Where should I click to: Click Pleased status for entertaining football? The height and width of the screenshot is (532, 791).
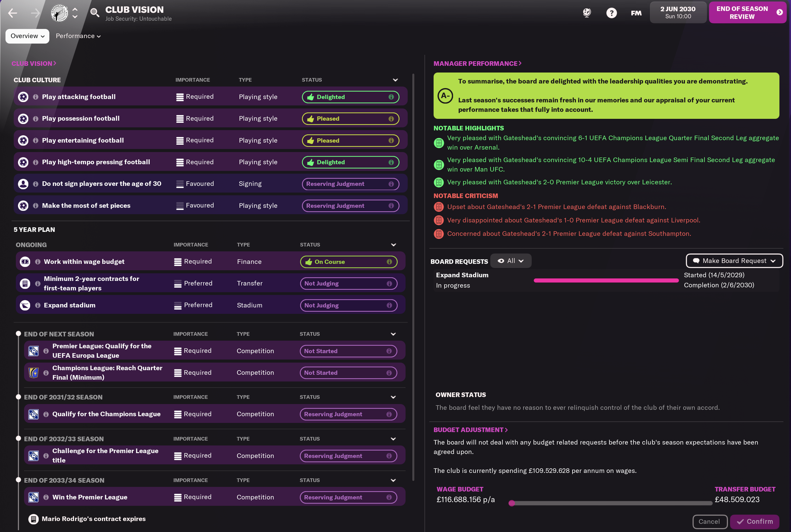click(350, 140)
